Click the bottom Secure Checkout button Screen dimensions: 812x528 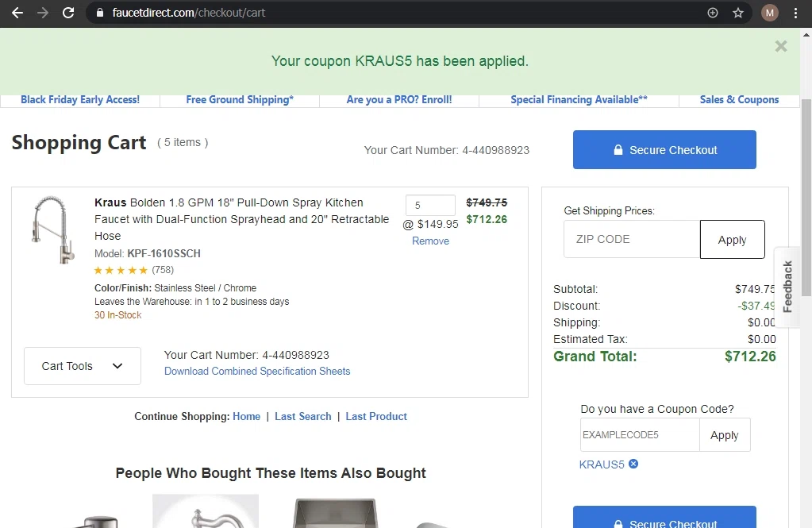coord(664,517)
